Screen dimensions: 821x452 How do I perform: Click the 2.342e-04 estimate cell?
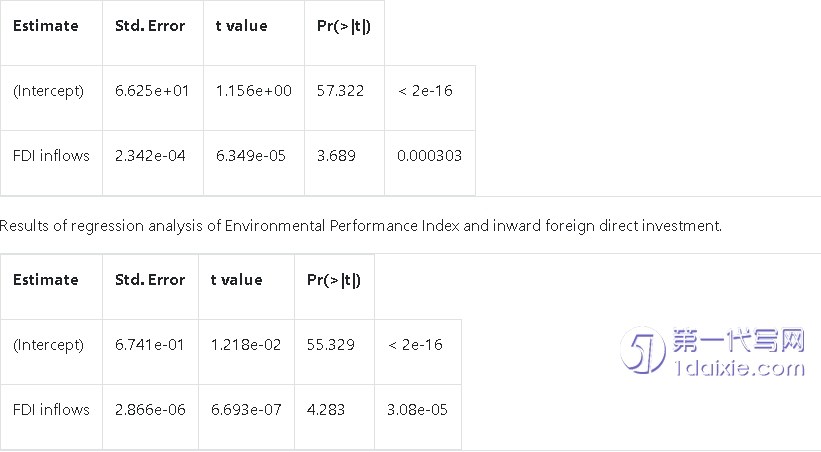point(150,156)
